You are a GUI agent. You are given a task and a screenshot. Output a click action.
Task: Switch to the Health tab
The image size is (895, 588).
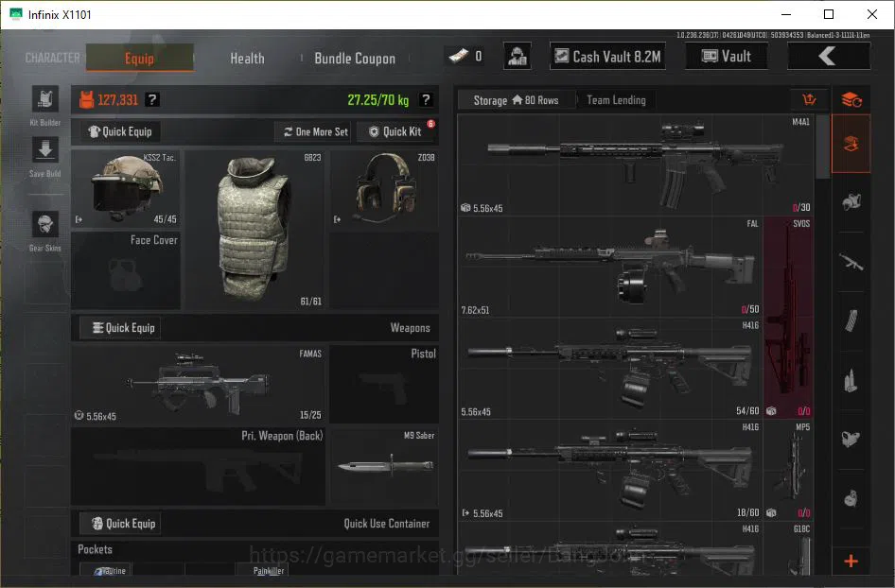tap(247, 59)
